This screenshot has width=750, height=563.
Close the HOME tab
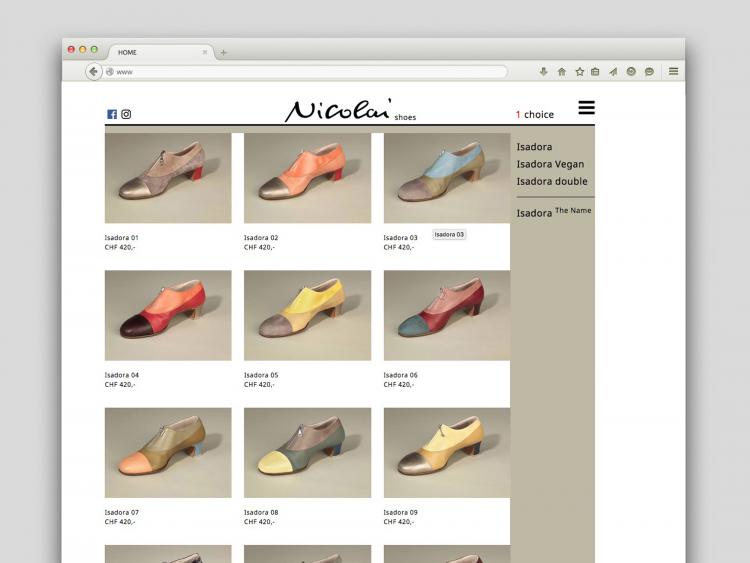pos(205,52)
